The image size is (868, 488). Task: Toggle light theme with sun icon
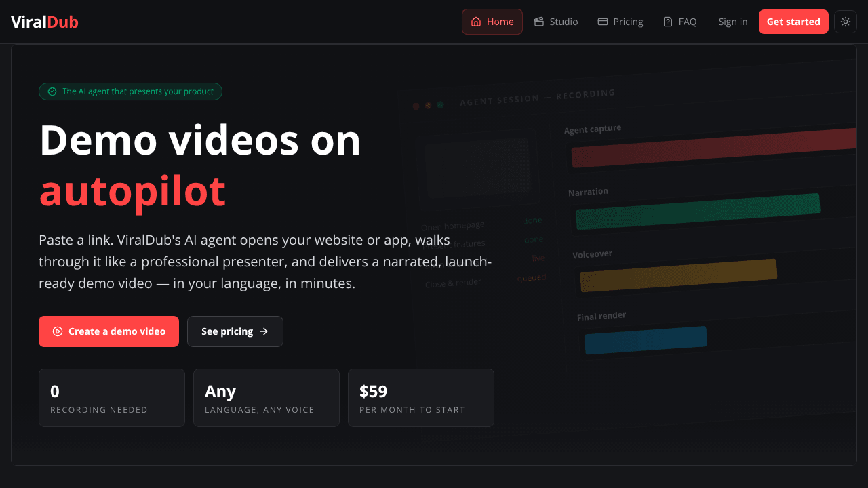[846, 22]
